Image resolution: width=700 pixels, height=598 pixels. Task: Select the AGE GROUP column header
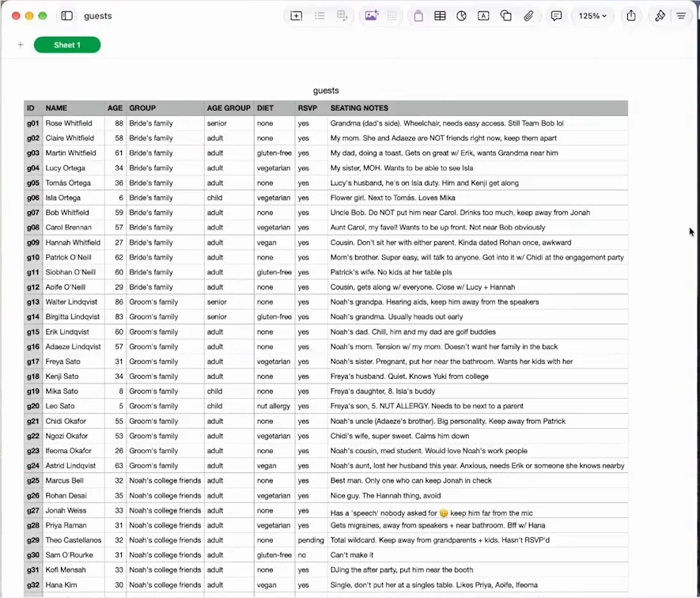[229, 108]
